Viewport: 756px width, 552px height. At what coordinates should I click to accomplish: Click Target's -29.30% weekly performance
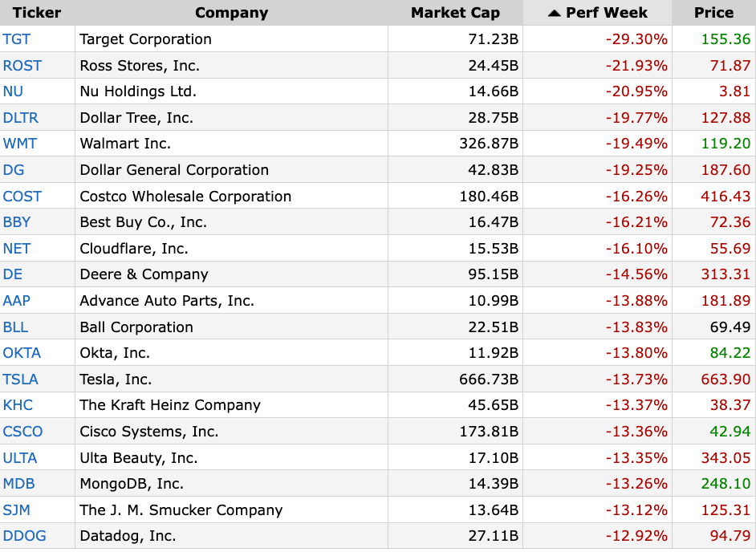[636, 39]
